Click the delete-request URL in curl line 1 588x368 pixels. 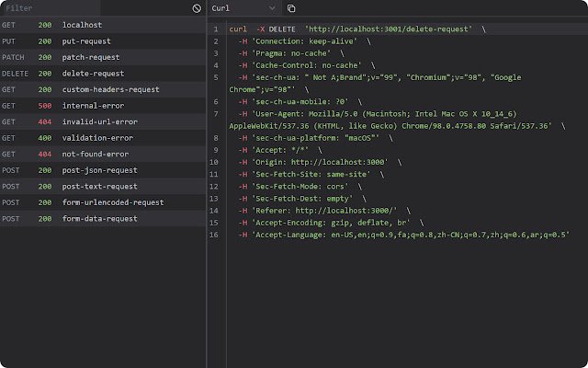pos(389,29)
